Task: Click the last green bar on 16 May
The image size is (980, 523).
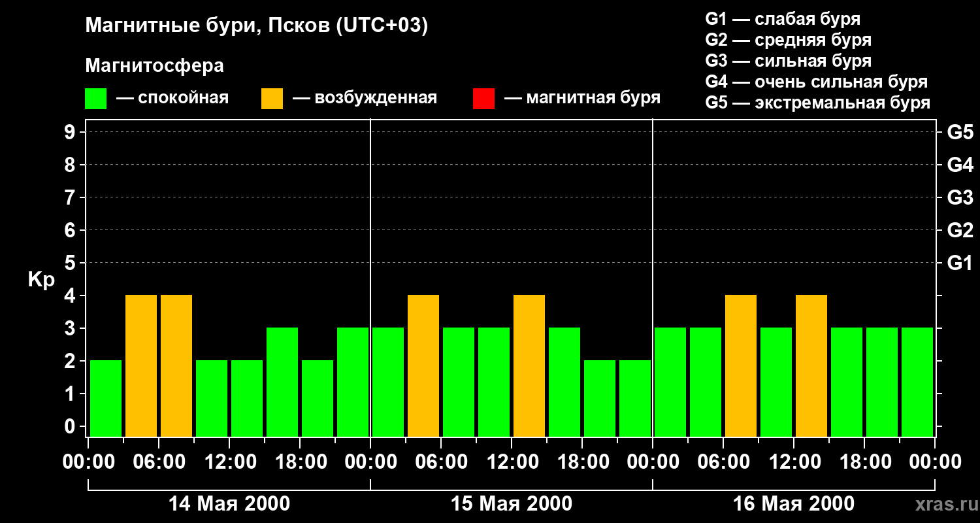Action: click(x=917, y=381)
